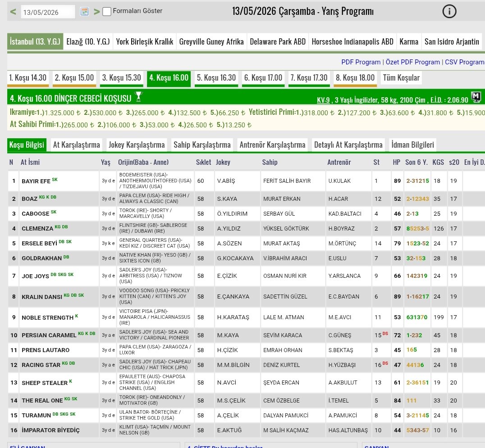Click last six results 2-31215
This screenshot has width=485, height=448.
[x=417, y=181]
